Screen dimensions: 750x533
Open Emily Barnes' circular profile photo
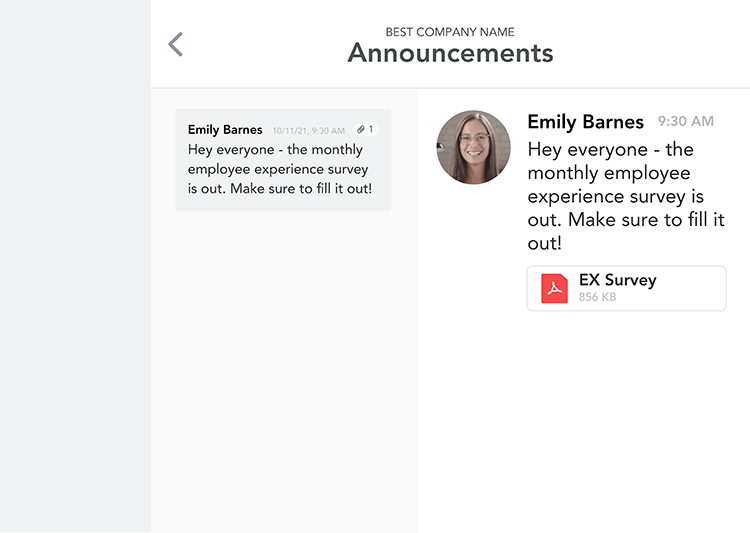tap(474, 147)
